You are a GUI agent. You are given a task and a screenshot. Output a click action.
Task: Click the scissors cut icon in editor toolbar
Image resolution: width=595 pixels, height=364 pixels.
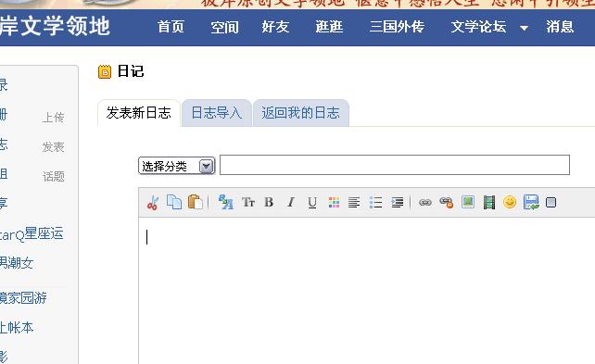point(153,203)
